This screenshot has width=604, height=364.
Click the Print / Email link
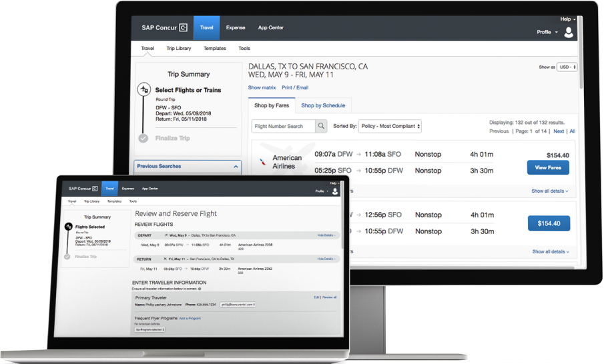point(295,88)
